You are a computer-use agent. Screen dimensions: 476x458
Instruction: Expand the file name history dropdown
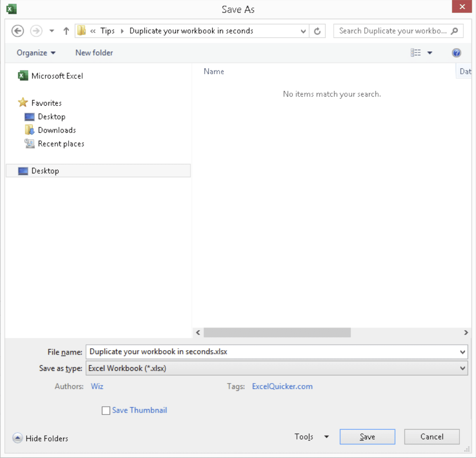tap(462, 352)
